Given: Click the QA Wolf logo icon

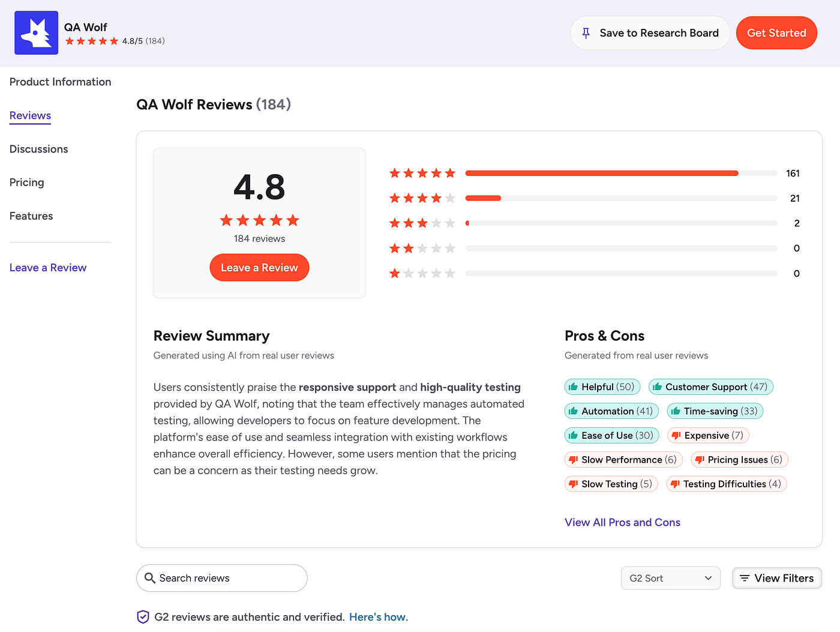Looking at the screenshot, I should click(36, 33).
